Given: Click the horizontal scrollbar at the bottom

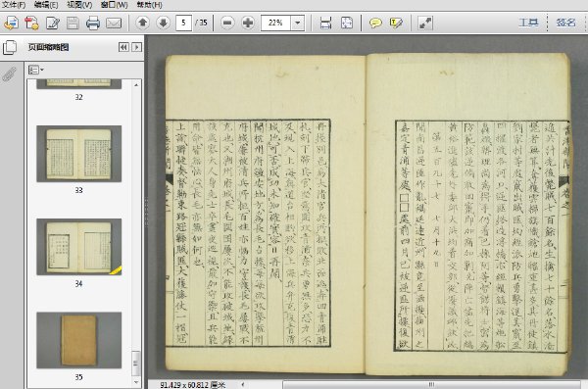Looking at the screenshot, I should (431, 384).
